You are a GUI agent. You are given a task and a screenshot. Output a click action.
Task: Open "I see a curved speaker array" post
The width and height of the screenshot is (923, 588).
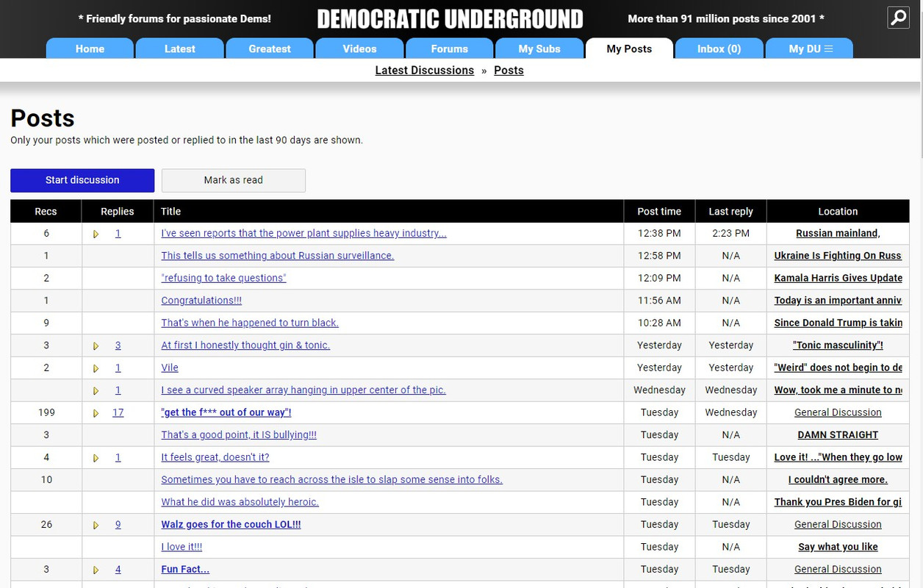304,390
